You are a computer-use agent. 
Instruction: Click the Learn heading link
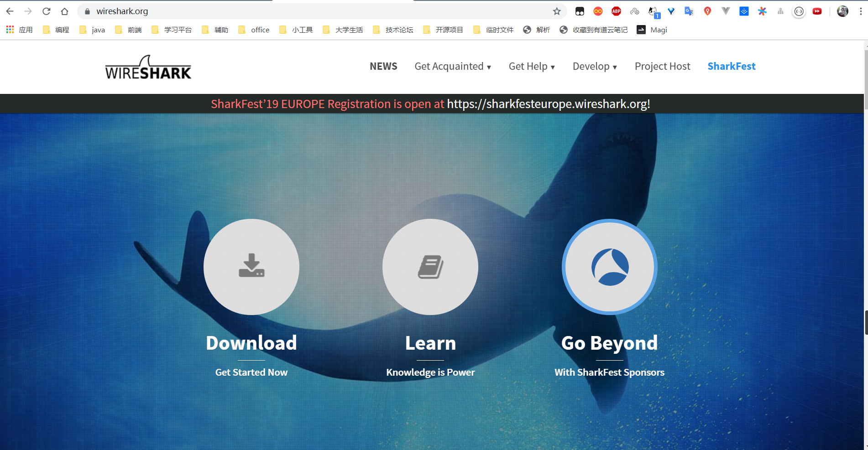point(430,343)
